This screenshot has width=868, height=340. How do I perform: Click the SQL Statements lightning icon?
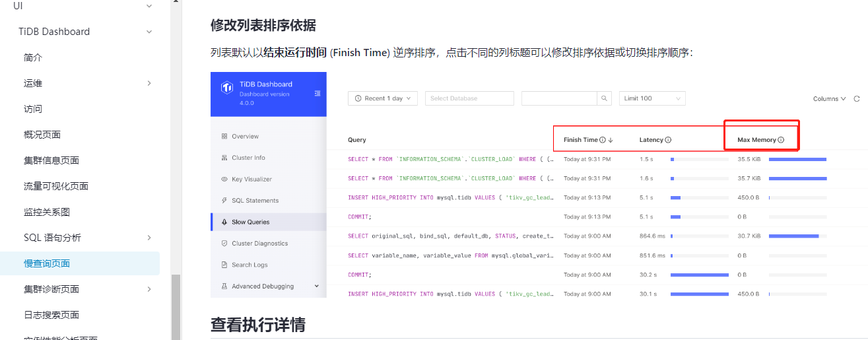224,201
